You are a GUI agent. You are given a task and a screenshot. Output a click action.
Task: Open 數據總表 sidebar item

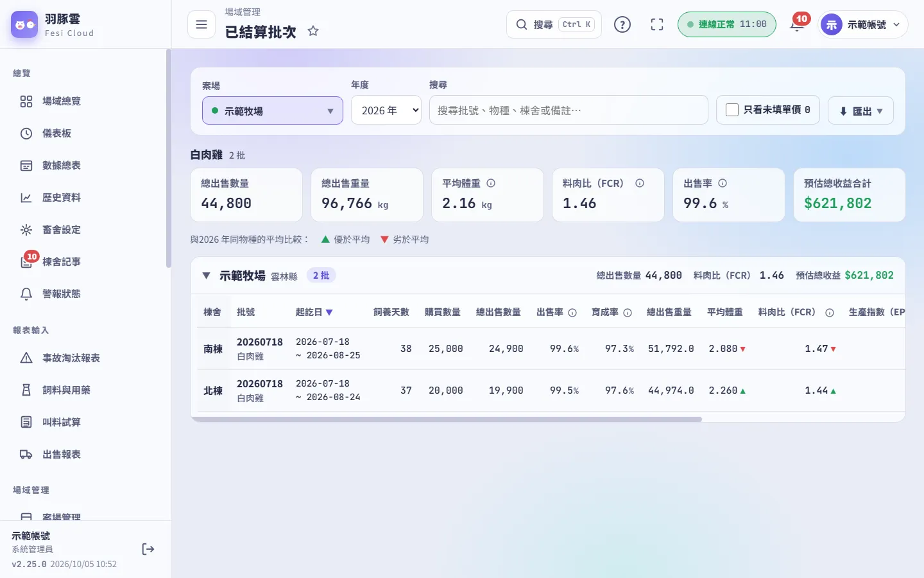click(85, 166)
